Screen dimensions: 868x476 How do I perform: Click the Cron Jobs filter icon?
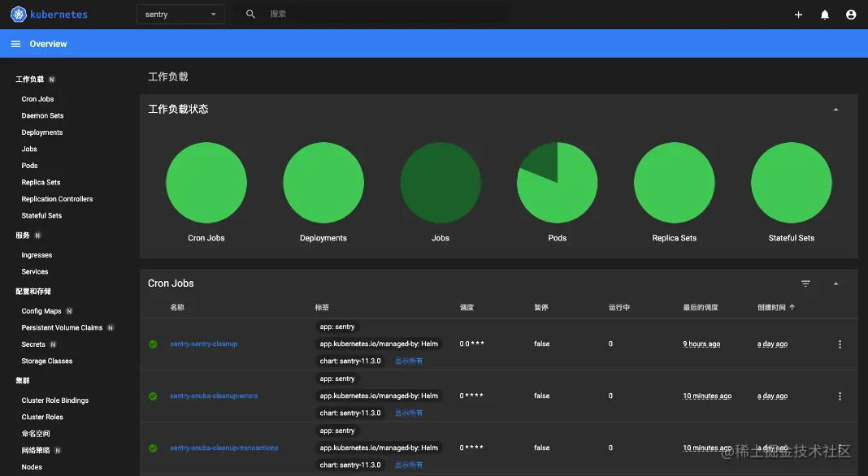tap(805, 283)
